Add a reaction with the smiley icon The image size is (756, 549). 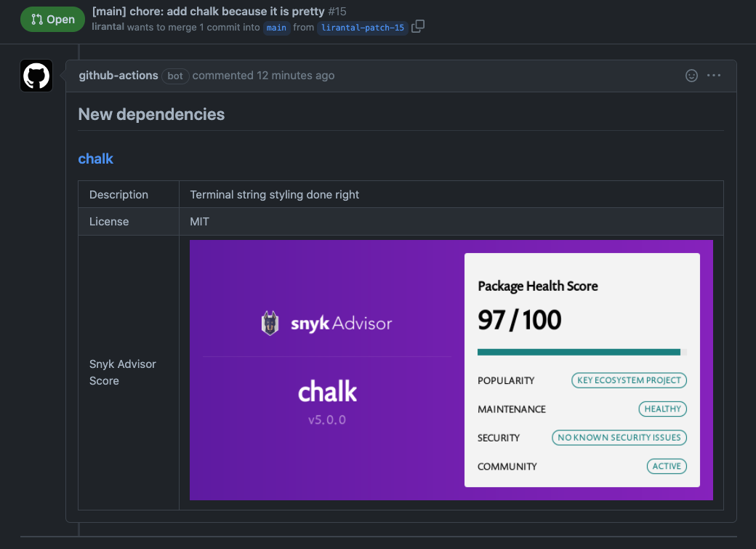point(691,76)
